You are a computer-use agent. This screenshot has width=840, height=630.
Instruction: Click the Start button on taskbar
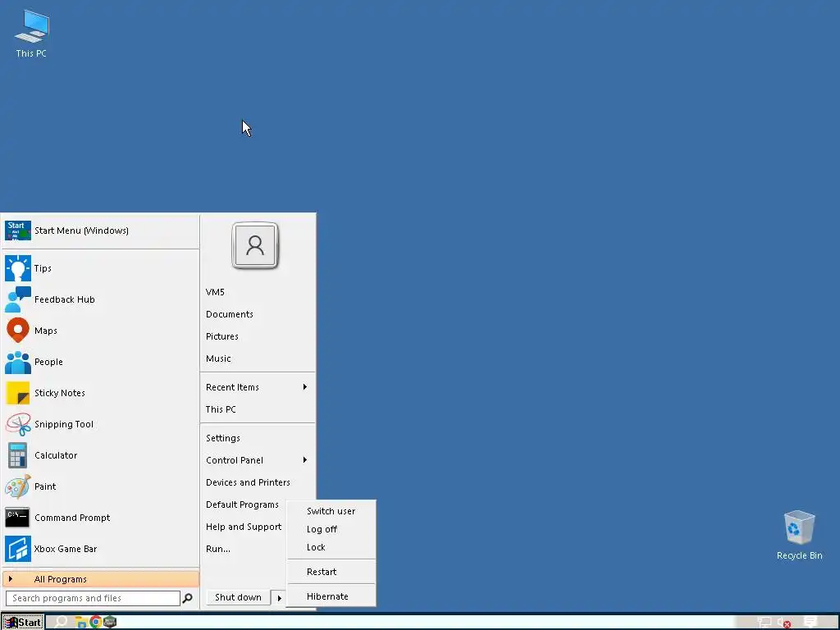[22, 622]
